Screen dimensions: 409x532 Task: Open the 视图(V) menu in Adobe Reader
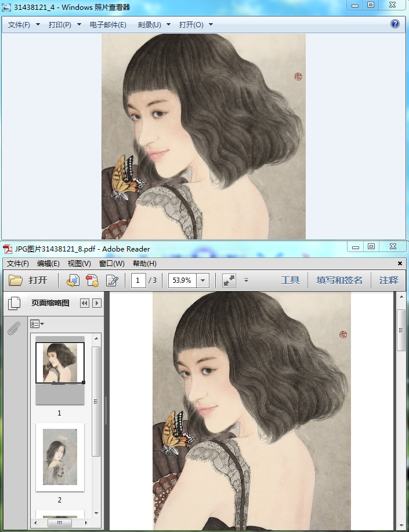(79, 264)
